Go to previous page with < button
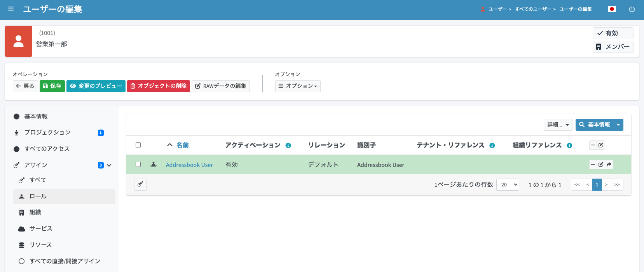This screenshot has height=272, width=644. pos(588,184)
